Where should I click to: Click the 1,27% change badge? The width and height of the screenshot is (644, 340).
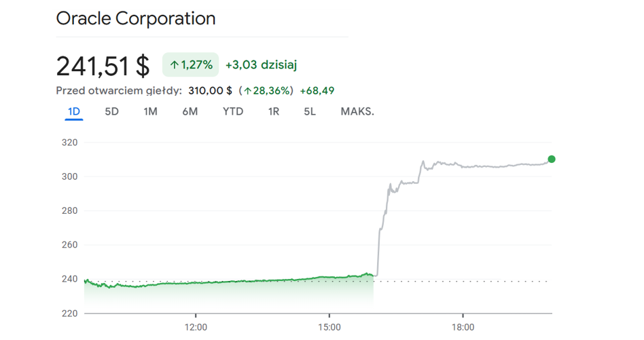(x=191, y=64)
